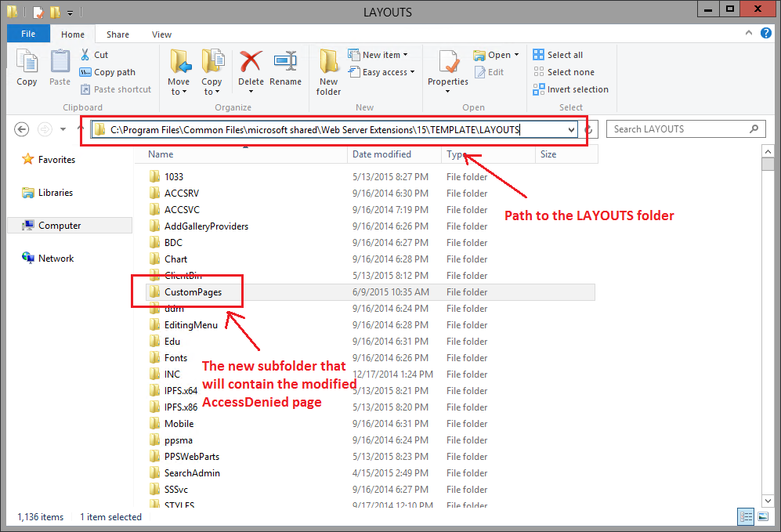Image resolution: width=781 pixels, height=532 pixels.
Task: Create a New folder from the ribbon
Action: 328,71
